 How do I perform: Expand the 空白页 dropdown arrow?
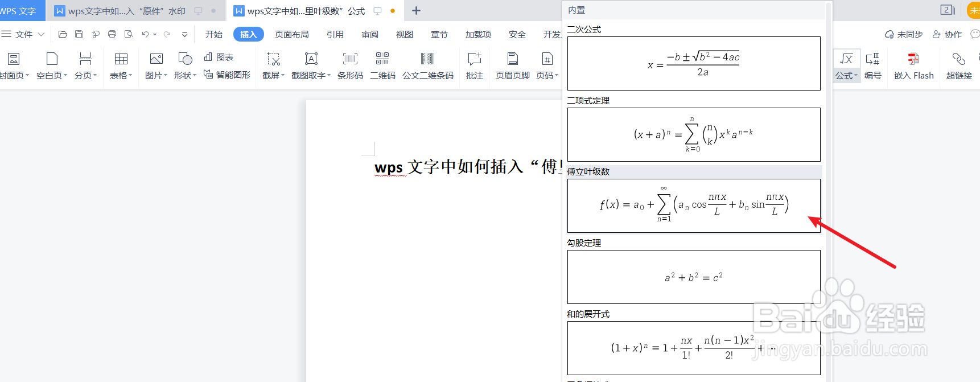coord(65,75)
